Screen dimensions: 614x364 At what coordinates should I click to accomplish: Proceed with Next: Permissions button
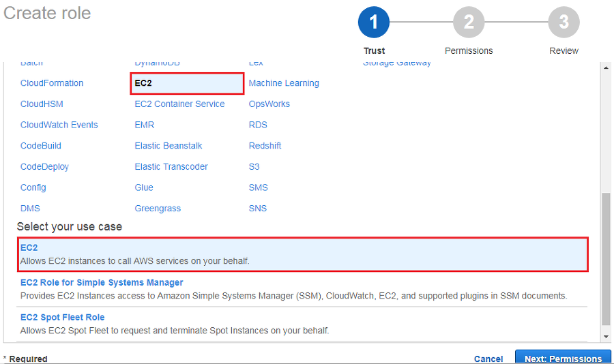[563, 357]
